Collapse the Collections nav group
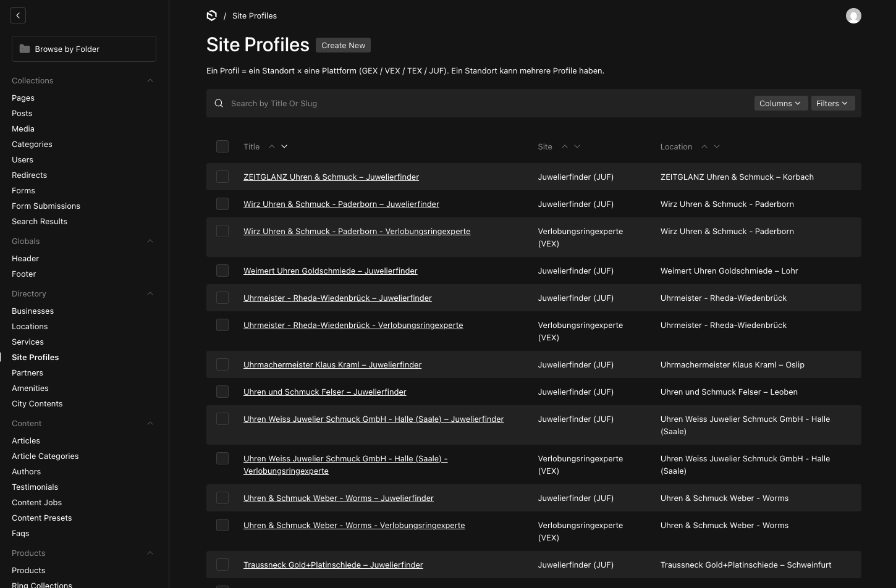The height and width of the screenshot is (588, 896). (150, 81)
